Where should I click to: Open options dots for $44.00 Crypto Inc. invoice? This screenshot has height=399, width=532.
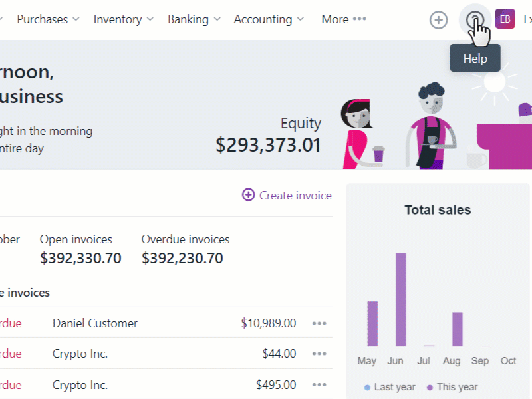click(319, 354)
